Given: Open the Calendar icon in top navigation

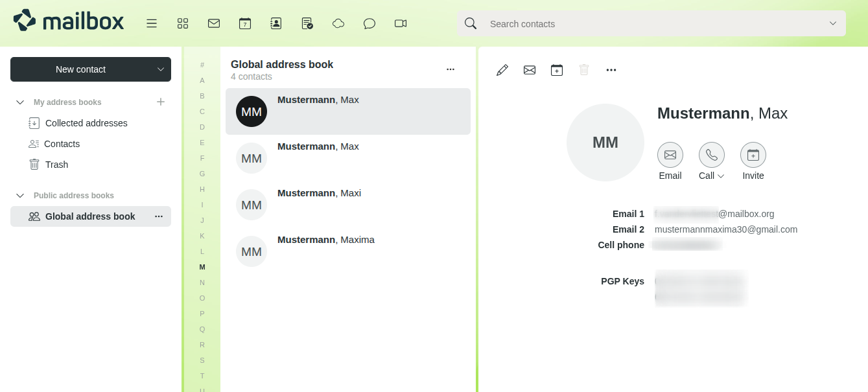Looking at the screenshot, I should [x=245, y=23].
